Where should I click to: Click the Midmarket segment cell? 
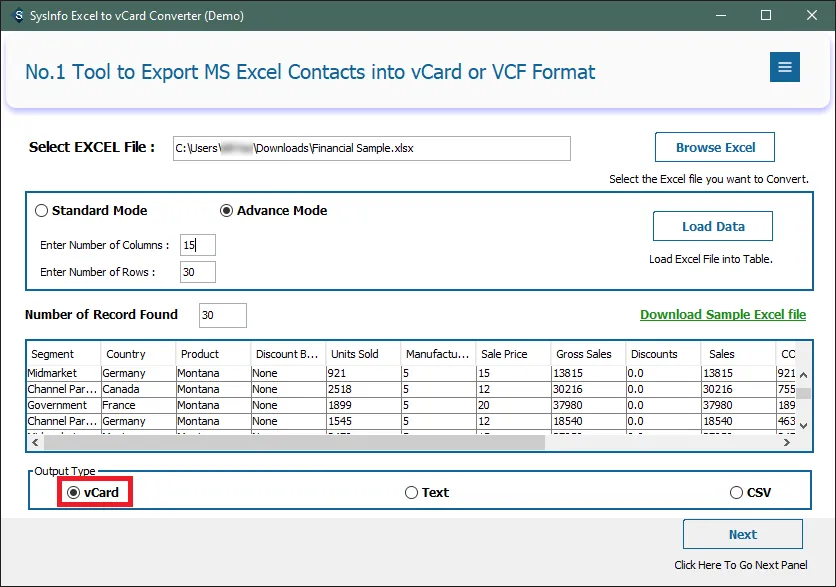coord(63,373)
